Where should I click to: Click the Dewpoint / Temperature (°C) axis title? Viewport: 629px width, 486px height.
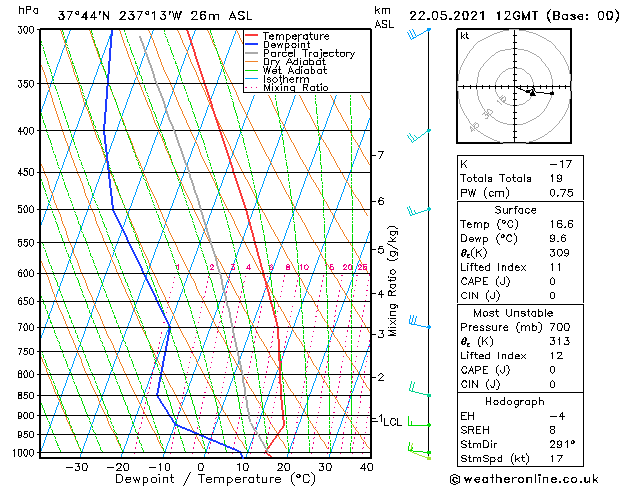[215, 479]
